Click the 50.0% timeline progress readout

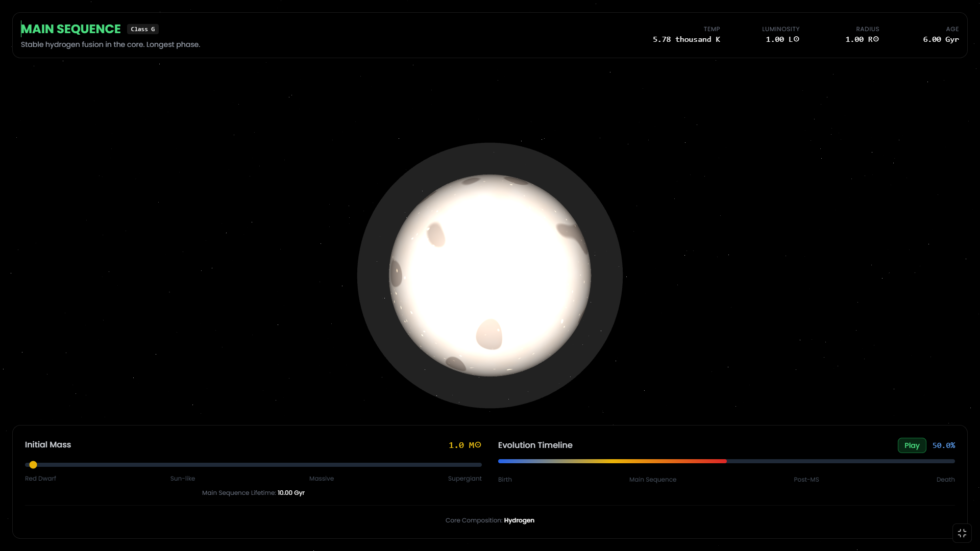[943, 445]
